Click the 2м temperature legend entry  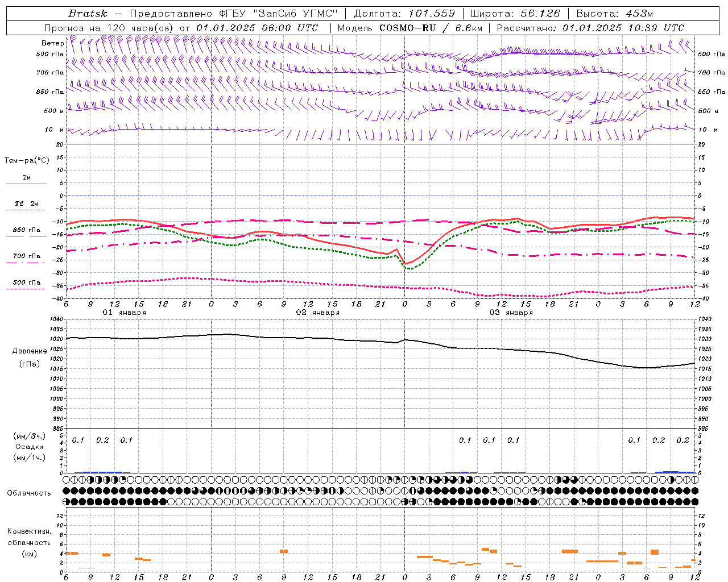26,178
